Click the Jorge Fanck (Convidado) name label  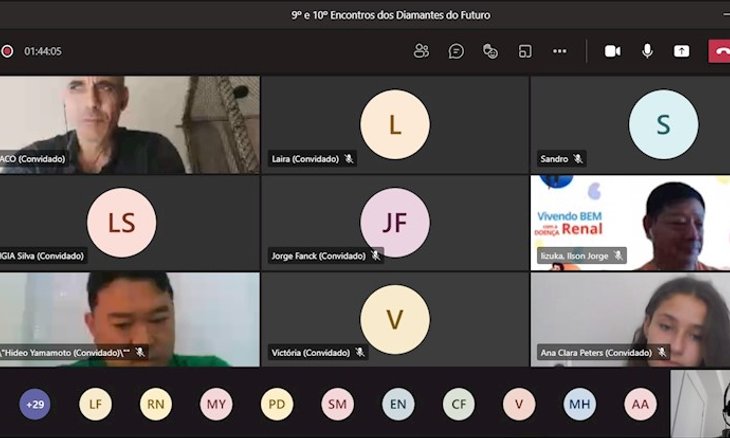318,256
